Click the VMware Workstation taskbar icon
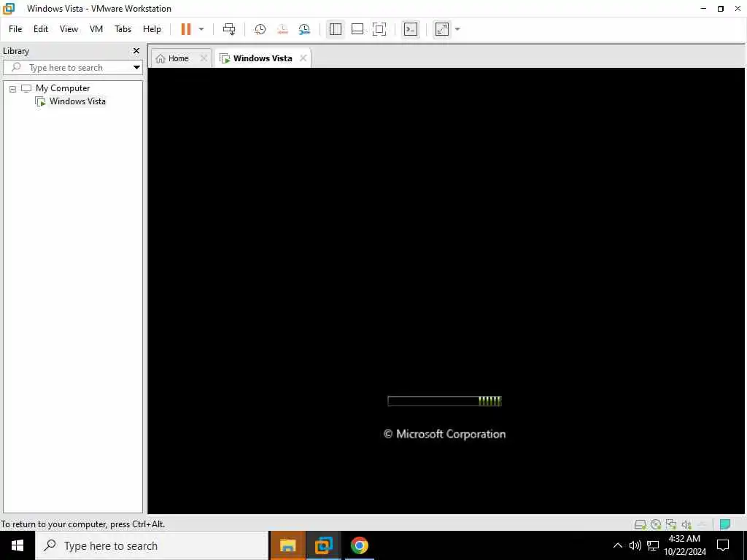Viewport: 747px width, 560px height. tap(323, 545)
